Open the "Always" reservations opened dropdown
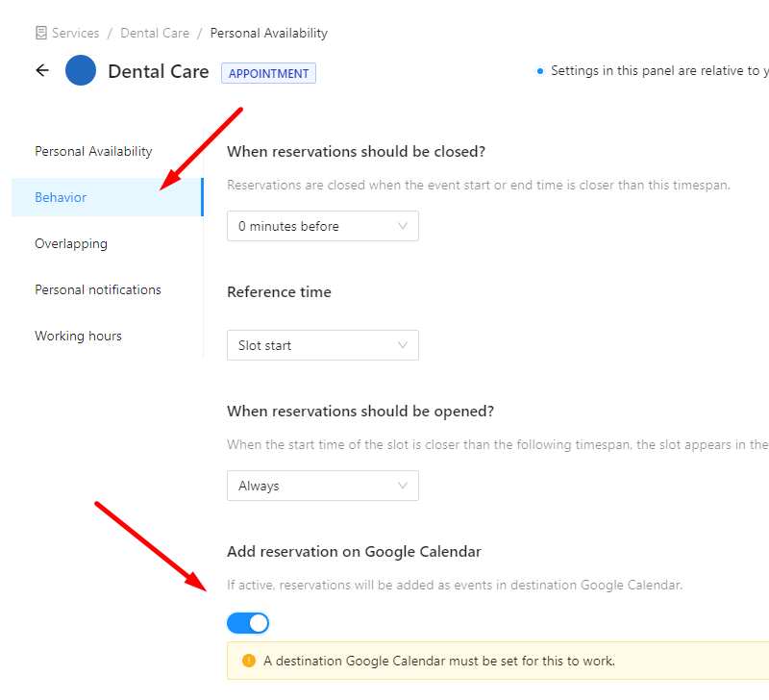Image resolution: width=769 pixels, height=700 pixels. click(322, 486)
